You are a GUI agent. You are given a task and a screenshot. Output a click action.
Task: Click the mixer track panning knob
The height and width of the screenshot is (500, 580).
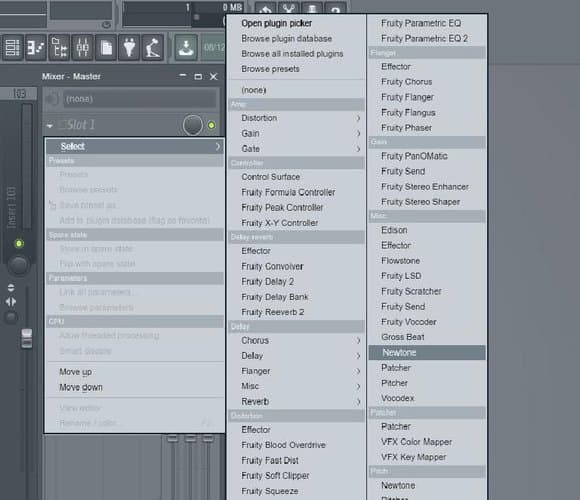(x=18, y=265)
